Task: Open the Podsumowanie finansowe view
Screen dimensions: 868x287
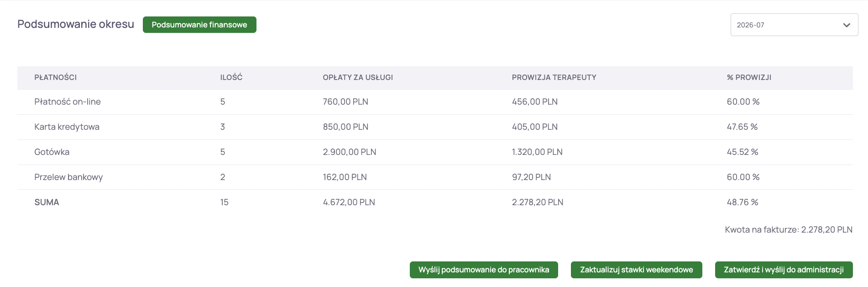Action: pos(199,25)
